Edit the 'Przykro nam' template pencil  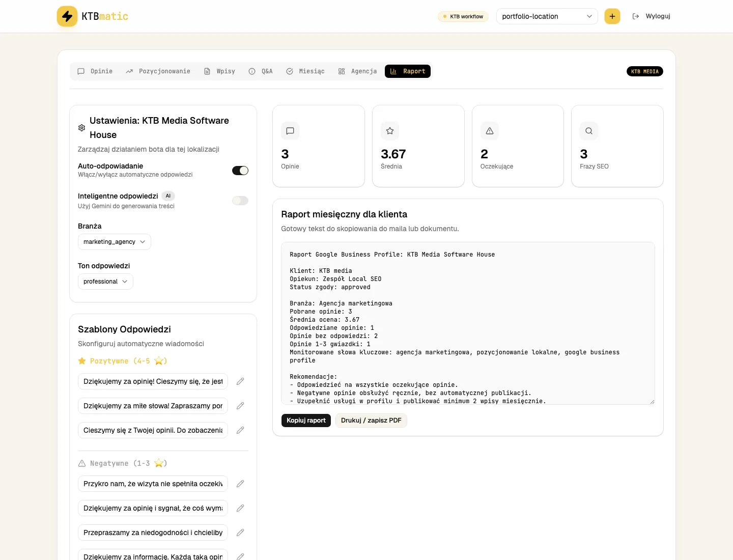[x=240, y=484]
